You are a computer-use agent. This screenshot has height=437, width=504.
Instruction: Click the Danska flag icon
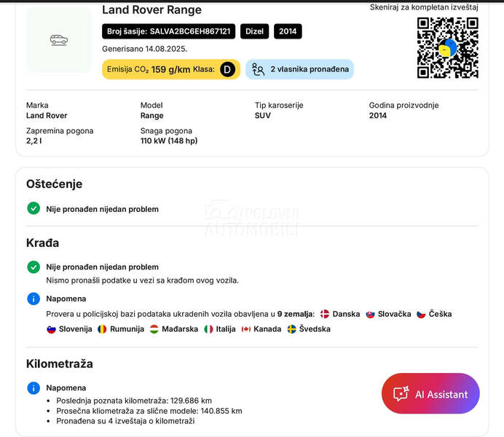[x=325, y=314]
